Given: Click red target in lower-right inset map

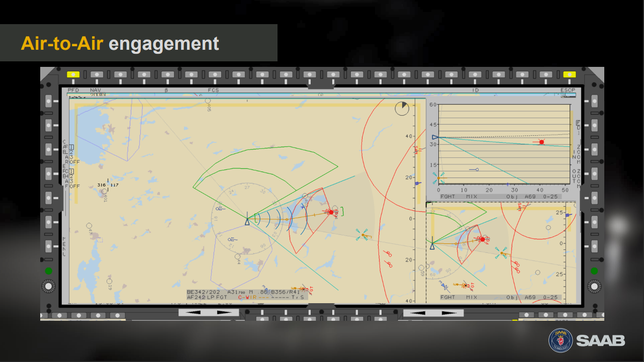Looking at the screenshot, I should click(482, 239).
